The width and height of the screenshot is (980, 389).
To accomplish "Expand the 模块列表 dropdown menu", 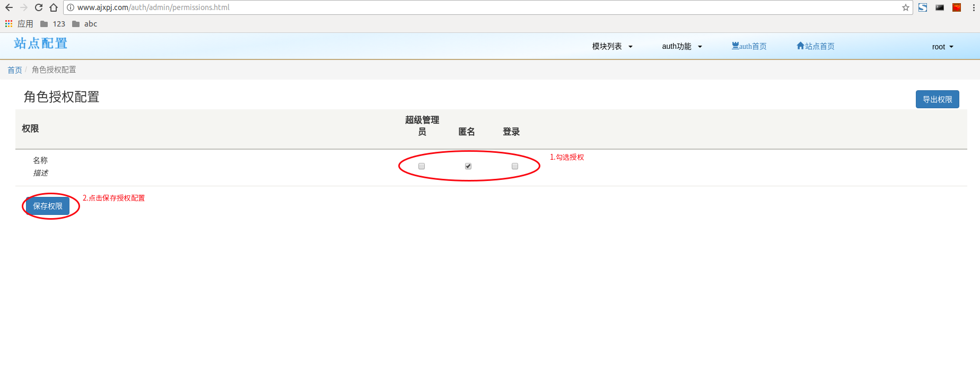I will (x=612, y=47).
